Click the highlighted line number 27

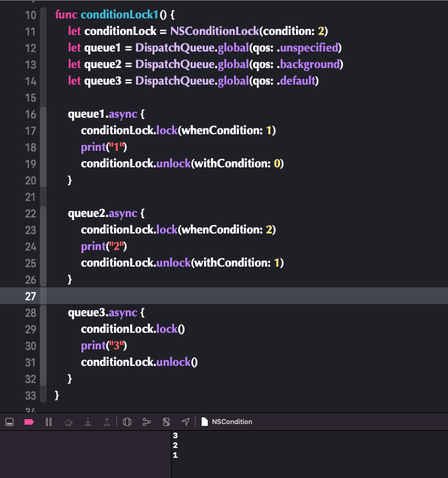coord(31,297)
